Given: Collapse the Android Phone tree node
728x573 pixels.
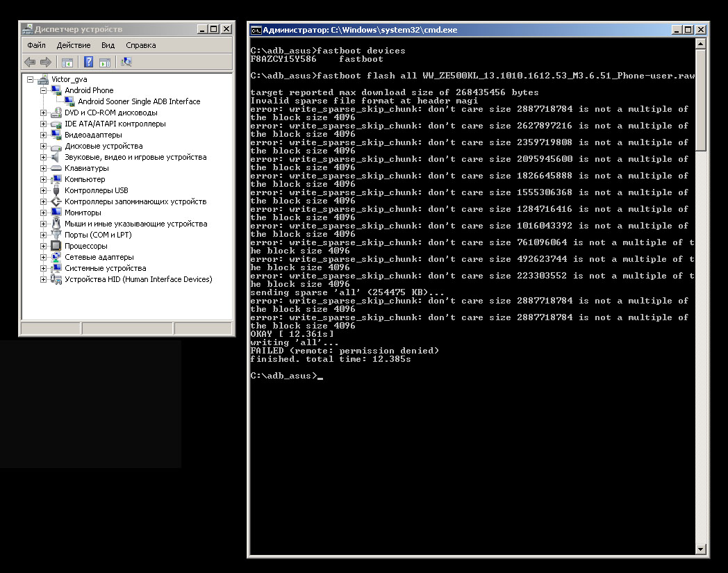Looking at the screenshot, I should [43, 90].
